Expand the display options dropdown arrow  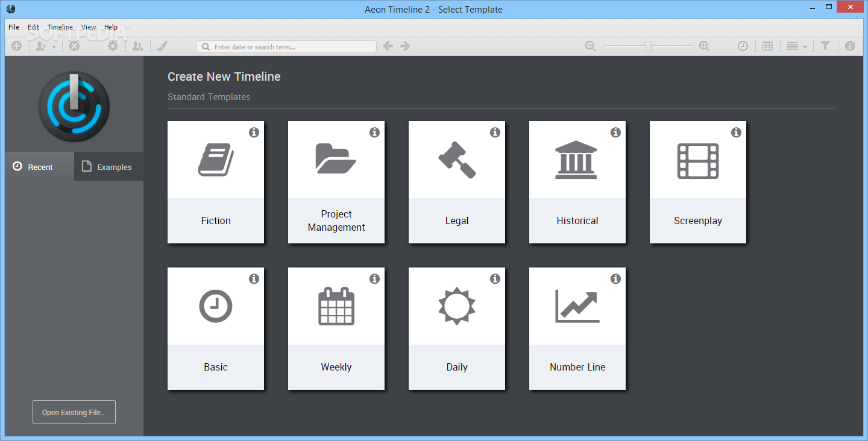coord(805,47)
